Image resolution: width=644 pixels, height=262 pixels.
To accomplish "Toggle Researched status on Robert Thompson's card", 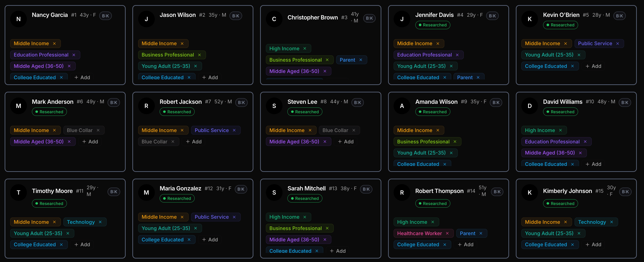I will tap(433, 203).
